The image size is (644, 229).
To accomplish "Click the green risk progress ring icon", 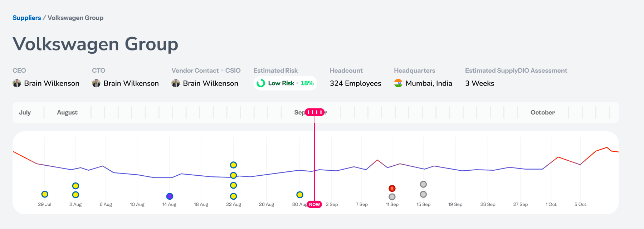I will pyautogui.click(x=261, y=83).
